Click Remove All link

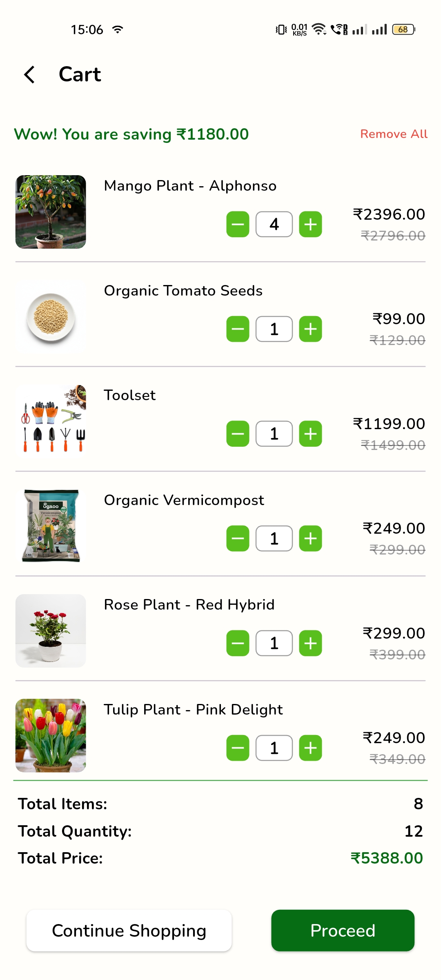(x=394, y=134)
